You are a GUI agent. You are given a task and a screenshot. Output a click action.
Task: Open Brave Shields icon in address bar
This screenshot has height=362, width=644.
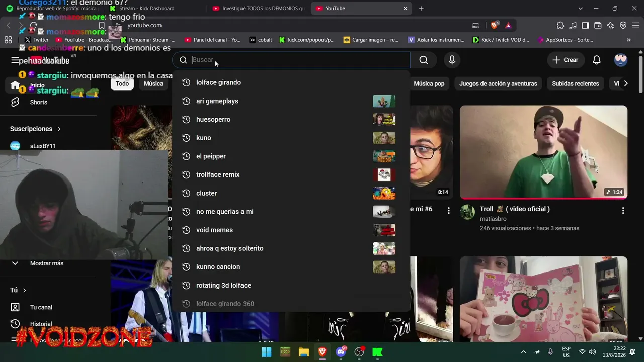pyautogui.click(x=495, y=25)
